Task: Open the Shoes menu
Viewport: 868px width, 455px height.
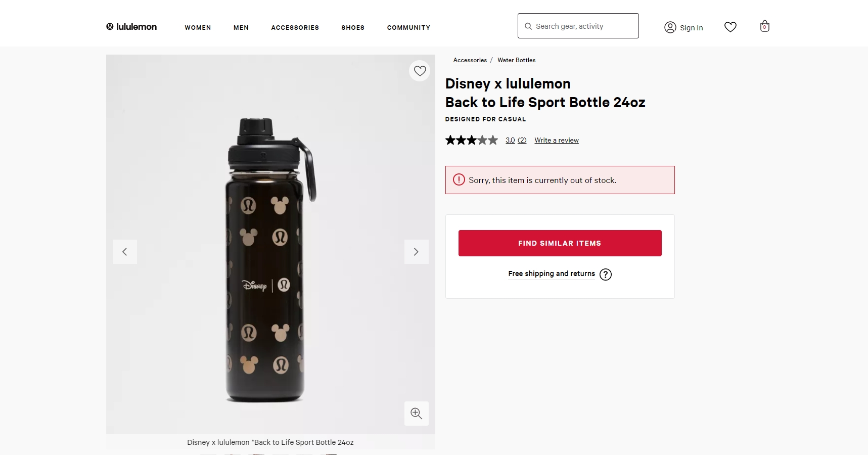Action: point(353,28)
